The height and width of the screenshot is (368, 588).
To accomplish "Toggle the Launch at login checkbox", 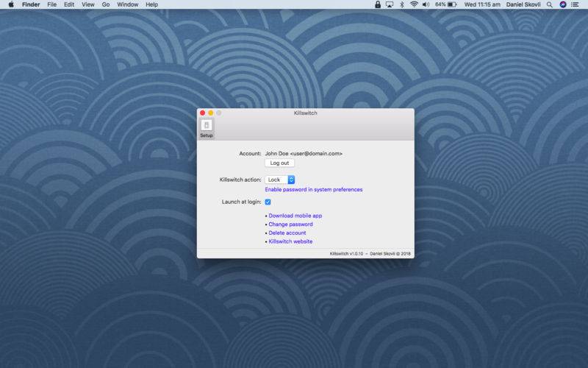I will pyautogui.click(x=268, y=202).
